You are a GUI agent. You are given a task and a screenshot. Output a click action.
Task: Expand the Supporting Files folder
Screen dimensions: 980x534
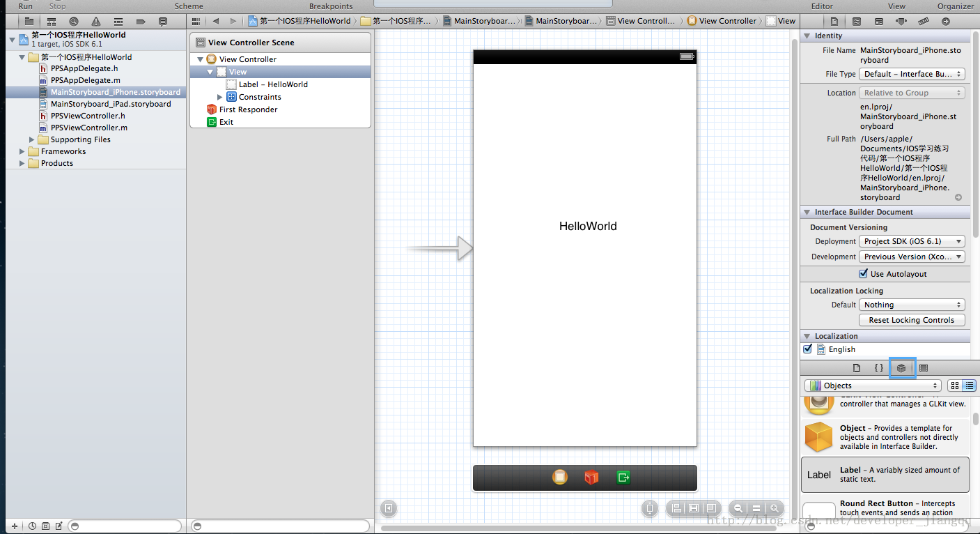click(32, 139)
